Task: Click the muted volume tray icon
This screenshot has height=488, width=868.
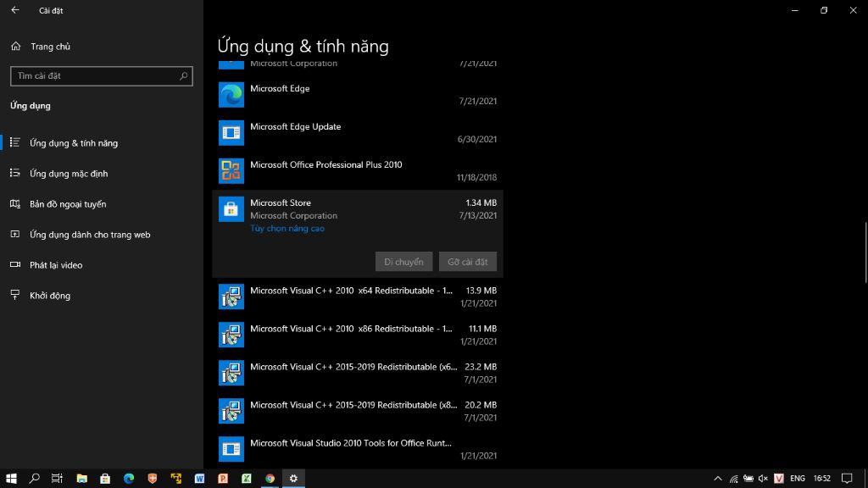Action: coord(763,478)
